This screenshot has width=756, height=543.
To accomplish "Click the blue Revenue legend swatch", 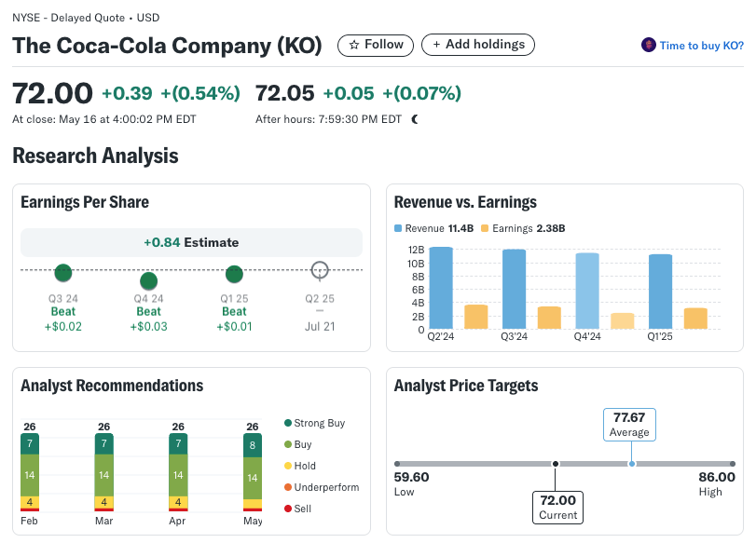I will 398,228.
